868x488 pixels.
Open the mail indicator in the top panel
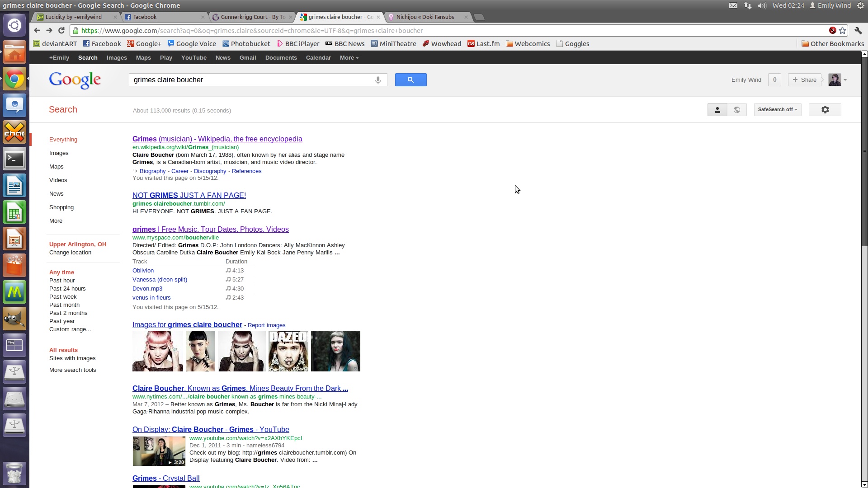(x=733, y=5)
